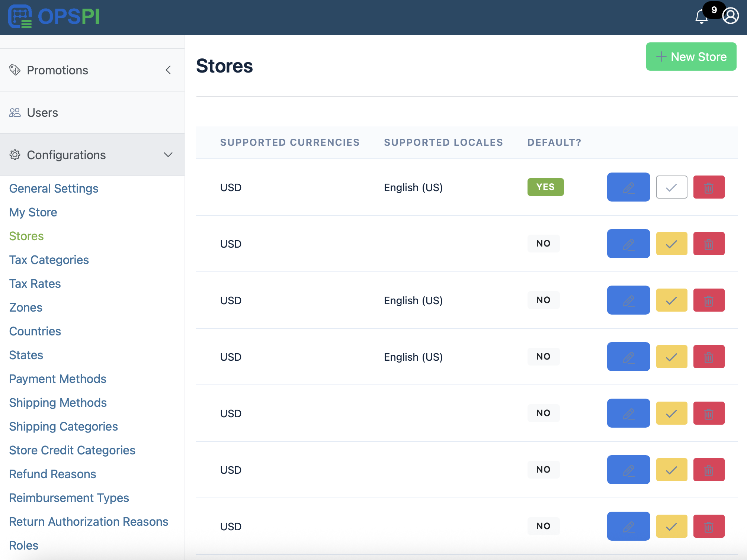747x560 pixels.
Task: Click the Stores page heading
Action: tap(224, 66)
